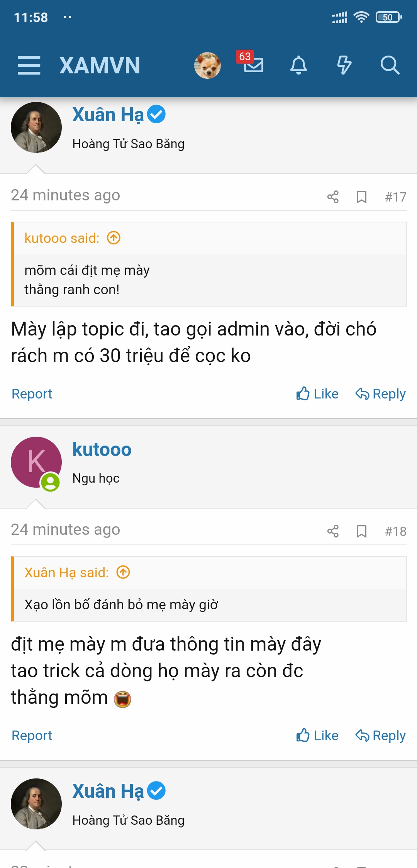Share post #17
This screenshot has width=417, height=868.
tap(333, 197)
